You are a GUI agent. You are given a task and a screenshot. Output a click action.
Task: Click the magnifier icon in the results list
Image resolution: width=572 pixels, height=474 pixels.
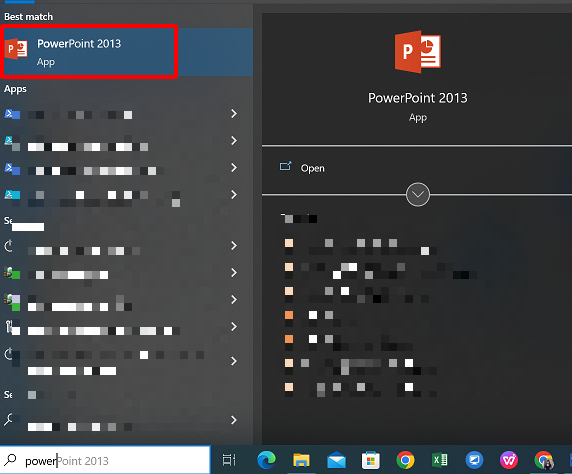[x=8, y=420]
